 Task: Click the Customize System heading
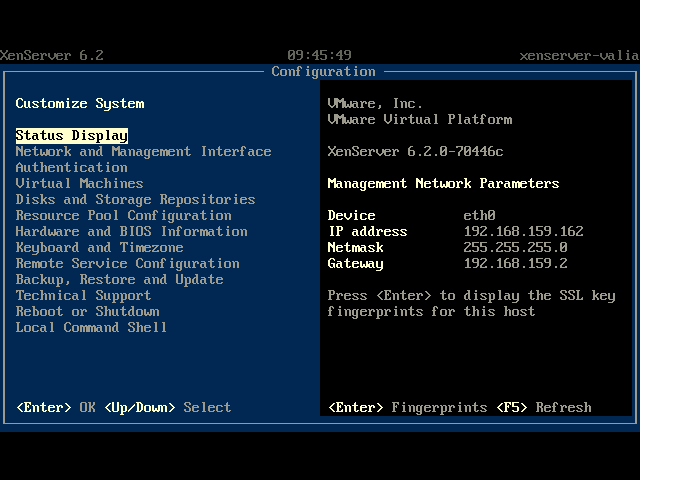click(80, 104)
